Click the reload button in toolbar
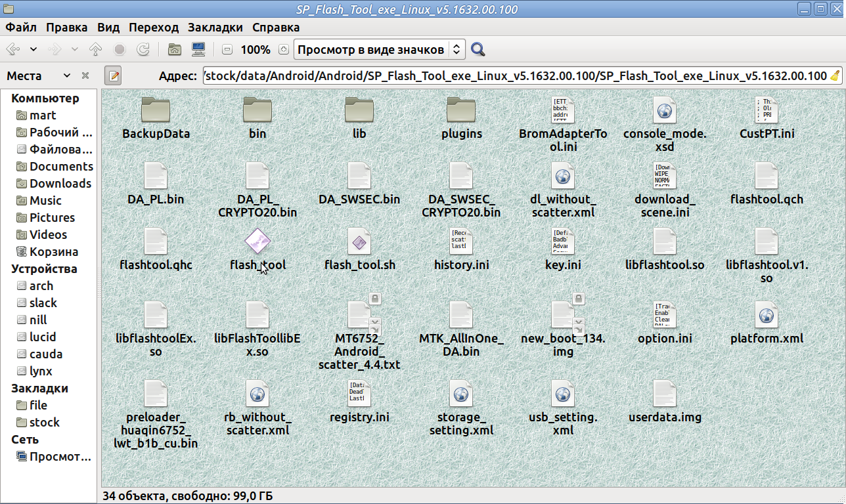The height and width of the screenshot is (504, 846). click(143, 49)
